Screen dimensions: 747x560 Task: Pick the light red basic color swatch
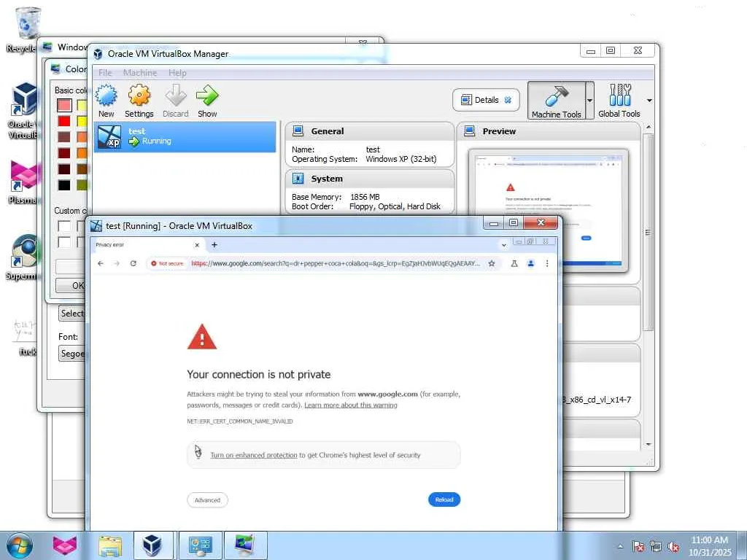[x=64, y=105]
